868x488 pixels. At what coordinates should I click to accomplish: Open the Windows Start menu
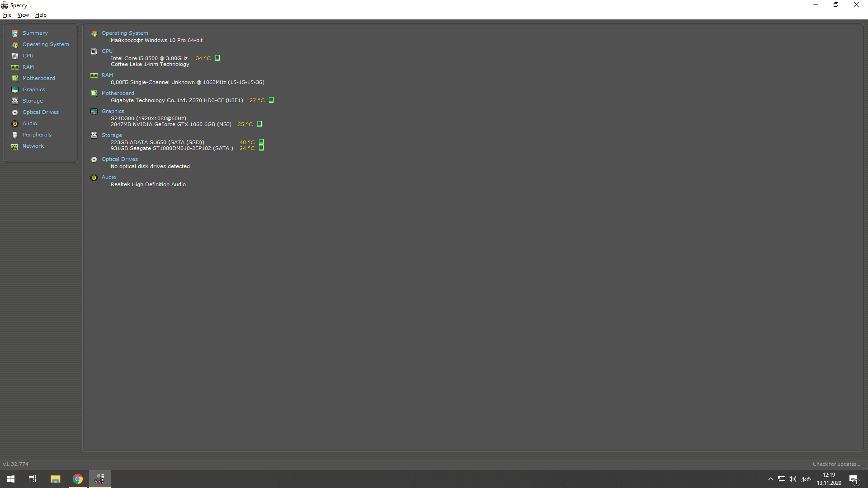11,479
